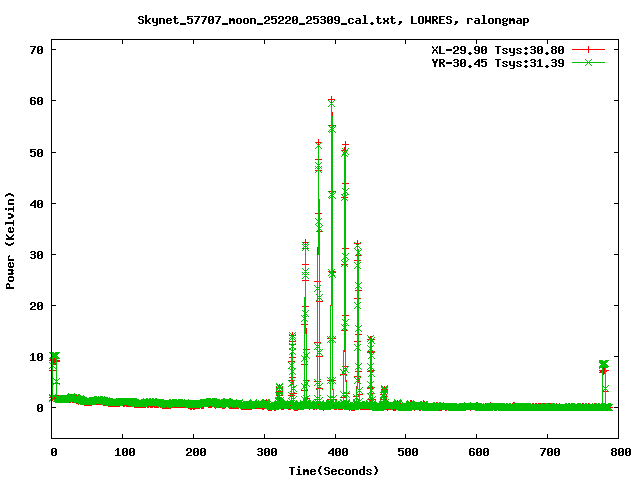Select legend entry 'YR-30.45 Tsys:31.39'
The image size is (640, 480).
(498, 63)
